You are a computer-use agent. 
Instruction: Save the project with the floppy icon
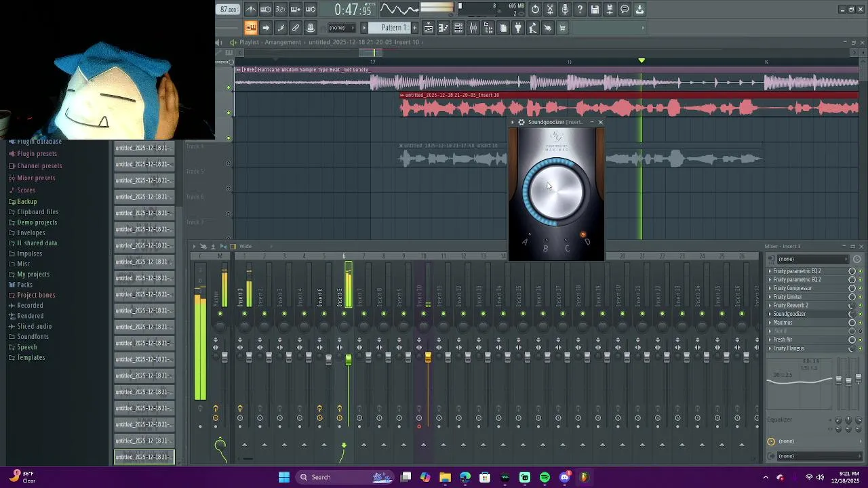[595, 9]
